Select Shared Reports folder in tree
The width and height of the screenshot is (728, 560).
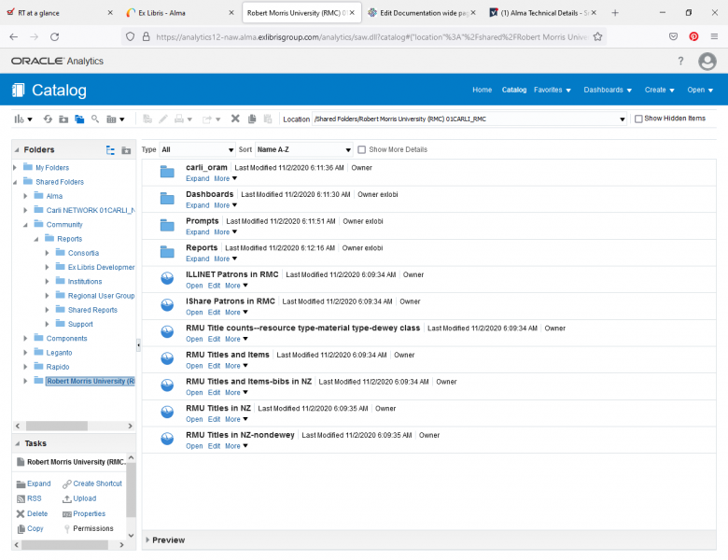click(x=92, y=310)
